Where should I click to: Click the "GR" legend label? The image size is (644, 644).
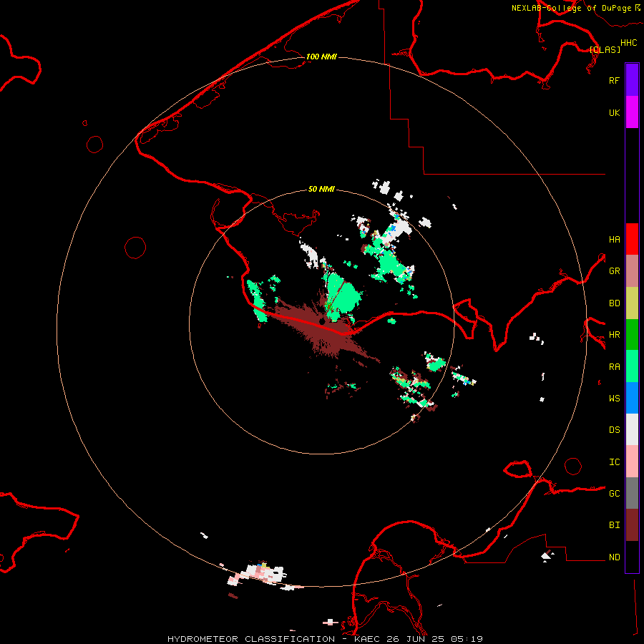pos(614,271)
